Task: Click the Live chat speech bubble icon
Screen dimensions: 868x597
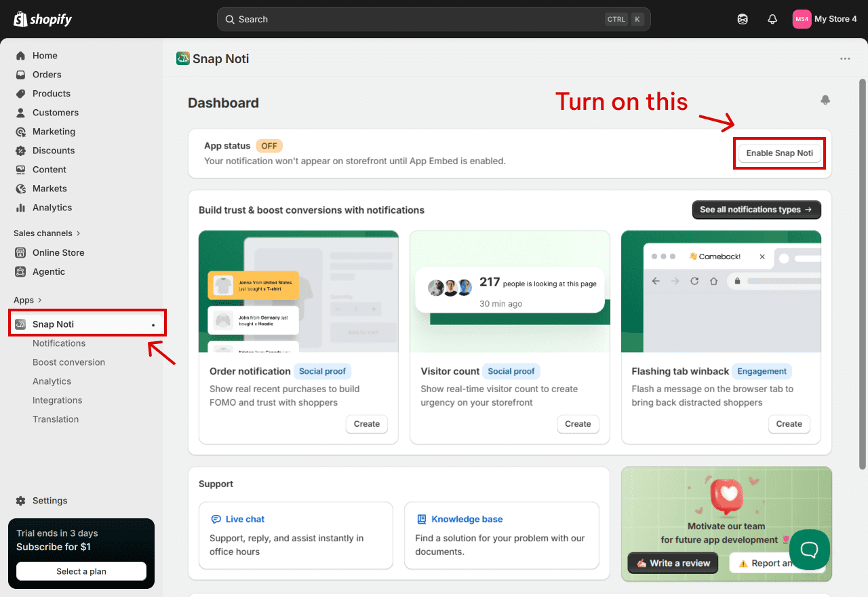Action: [x=216, y=519]
